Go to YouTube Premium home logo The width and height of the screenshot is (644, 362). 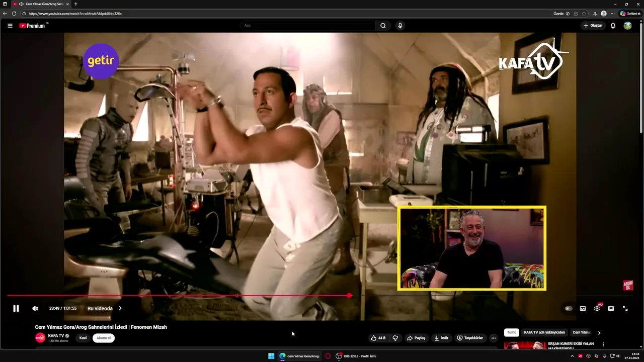[33, 26]
